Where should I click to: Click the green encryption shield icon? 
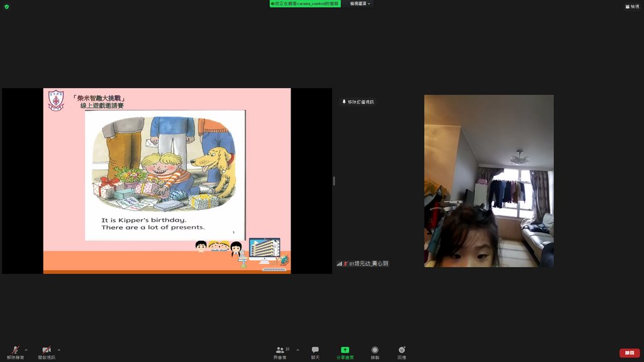click(6, 6)
